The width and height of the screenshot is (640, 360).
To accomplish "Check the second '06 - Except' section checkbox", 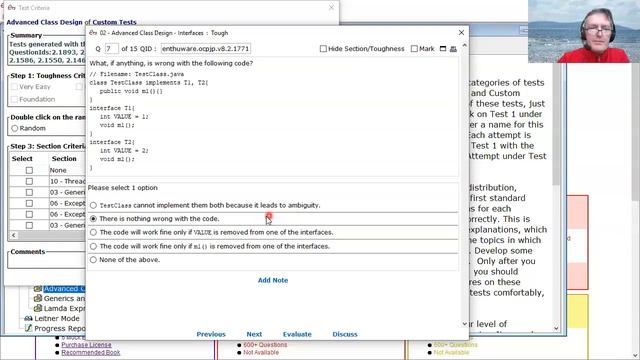I will 29,214.
